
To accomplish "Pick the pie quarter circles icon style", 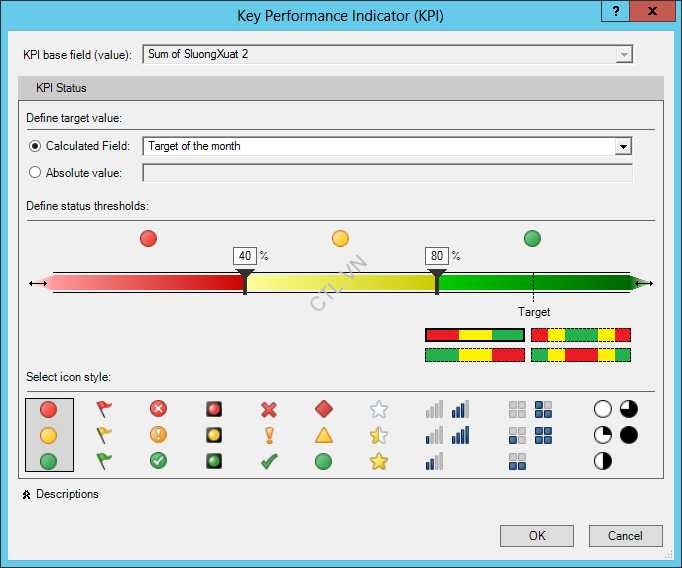I will [616, 435].
